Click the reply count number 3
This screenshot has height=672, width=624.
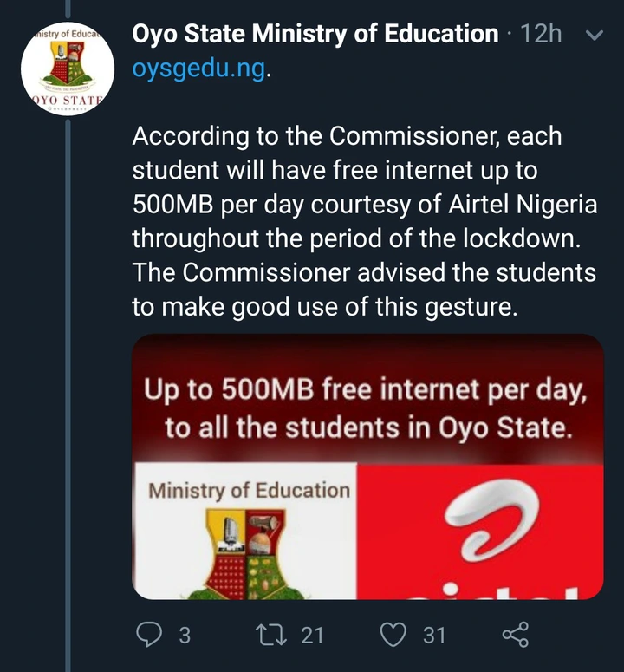click(x=185, y=635)
